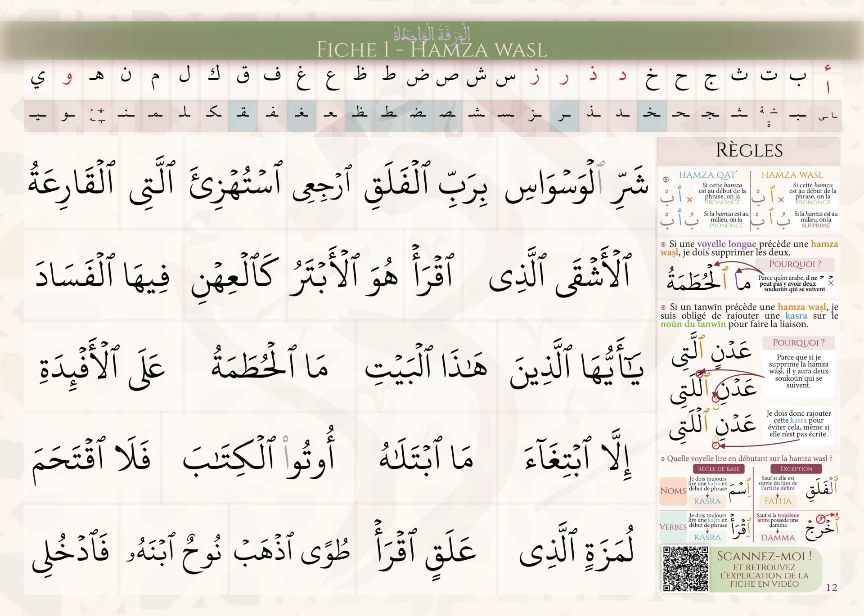
Task: Click the word فَٱدْخُلِى in the last row
Action: (71, 554)
